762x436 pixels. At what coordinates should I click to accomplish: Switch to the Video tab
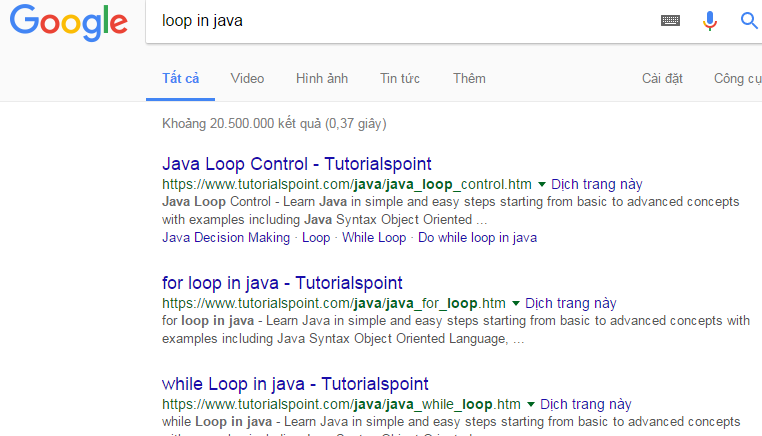pyautogui.click(x=247, y=78)
